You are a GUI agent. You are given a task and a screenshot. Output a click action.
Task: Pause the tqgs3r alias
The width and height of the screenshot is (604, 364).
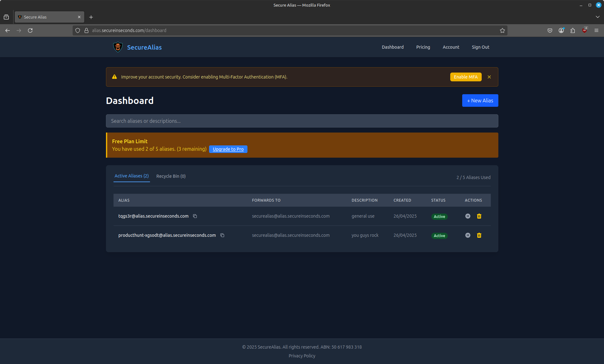(x=468, y=216)
